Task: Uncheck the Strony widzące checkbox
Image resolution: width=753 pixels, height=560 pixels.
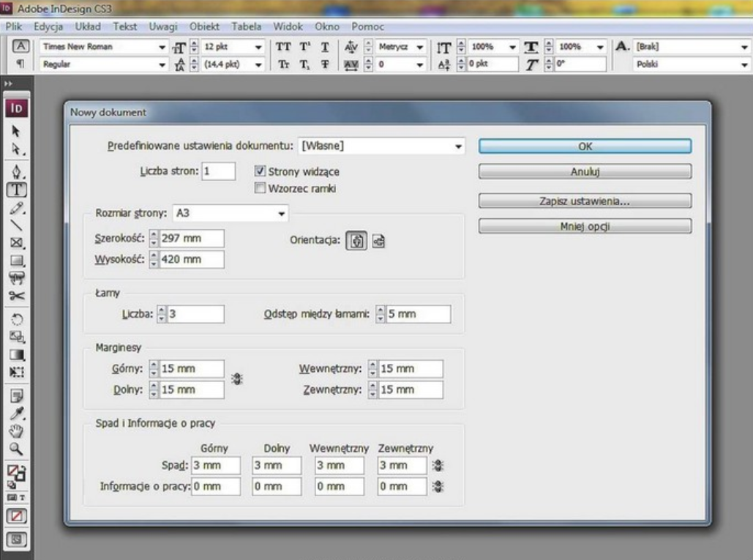Action: tap(259, 171)
